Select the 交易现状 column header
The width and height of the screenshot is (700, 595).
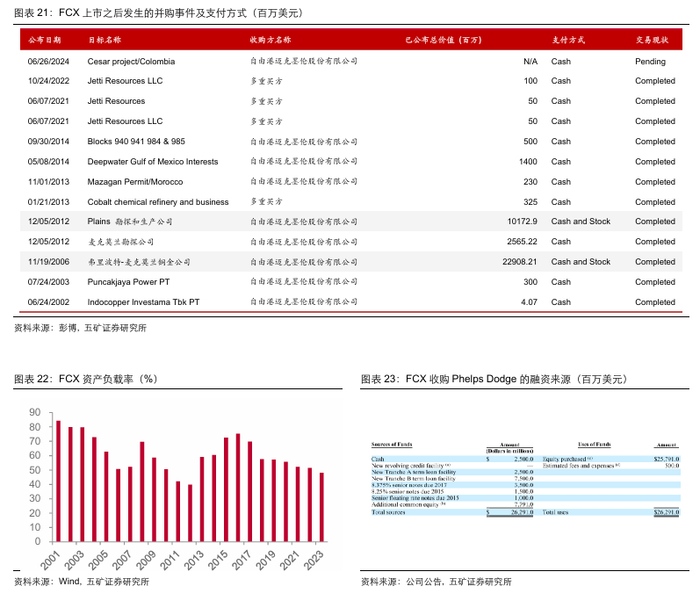[654, 39]
